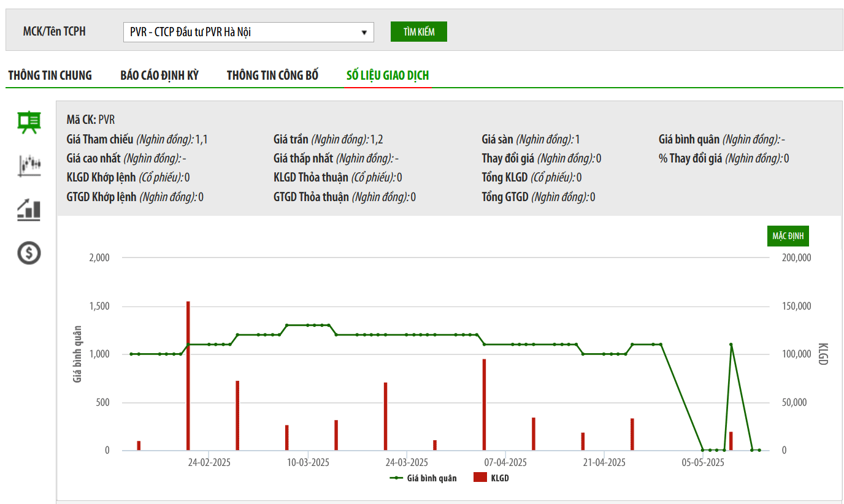Select the bar chart with arrow icon

[29, 210]
